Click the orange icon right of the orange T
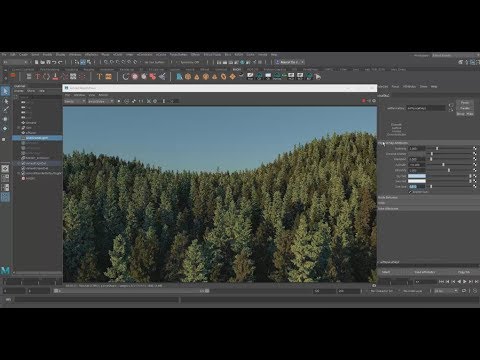Screen dimensions: 480x360 (x=108, y=77)
